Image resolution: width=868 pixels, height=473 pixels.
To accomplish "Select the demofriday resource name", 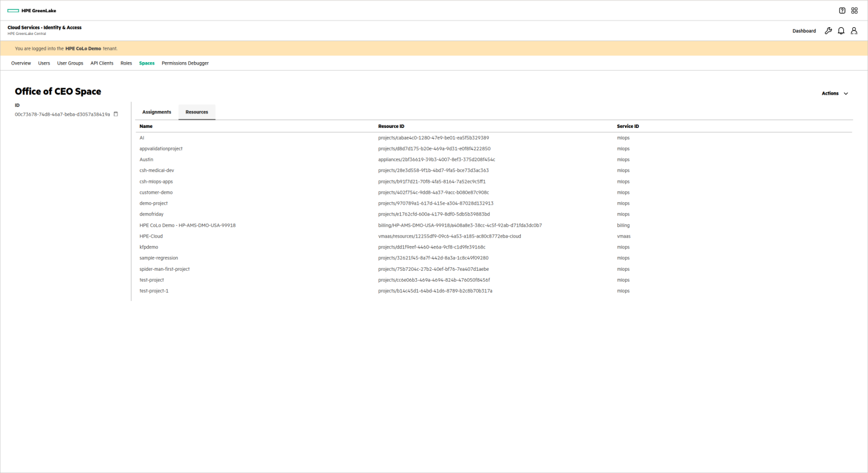I will [x=151, y=214].
